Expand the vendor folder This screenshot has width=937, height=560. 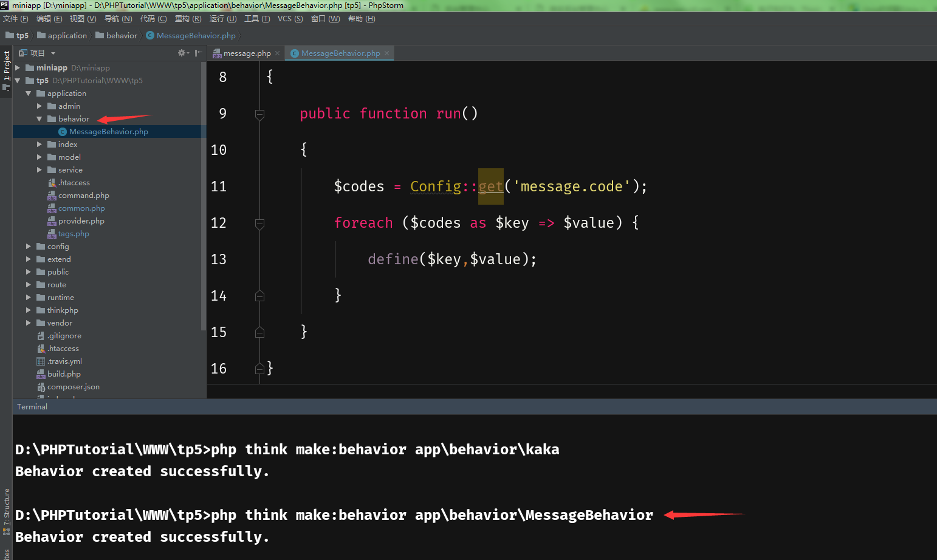point(29,323)
